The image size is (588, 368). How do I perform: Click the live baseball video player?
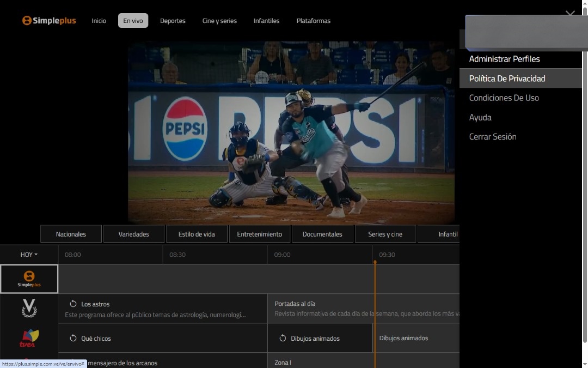291,133
